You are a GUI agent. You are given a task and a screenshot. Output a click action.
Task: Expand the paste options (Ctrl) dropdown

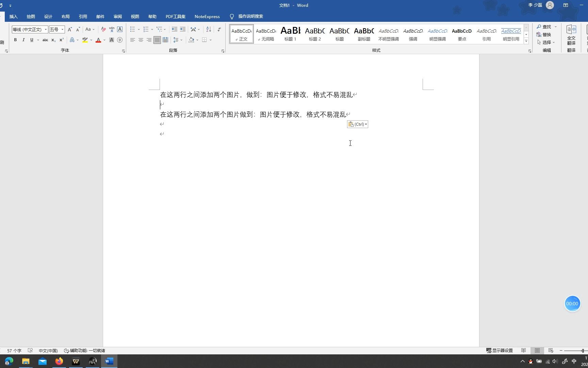[x=366, y=124]
